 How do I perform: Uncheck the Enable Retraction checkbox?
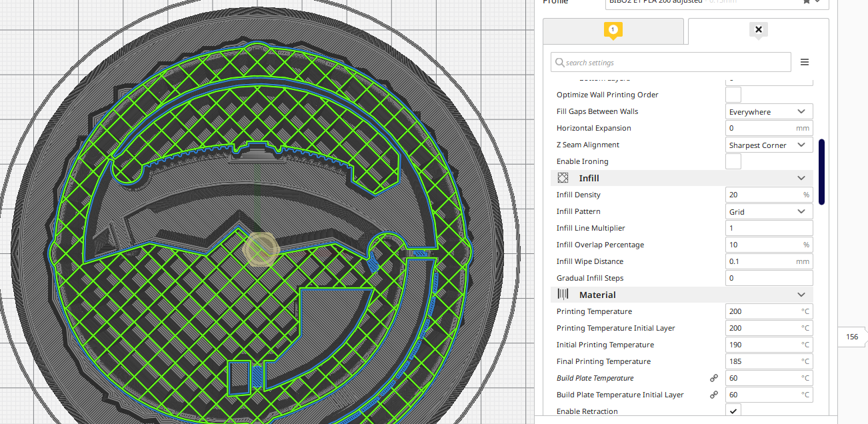pos(733,411)
